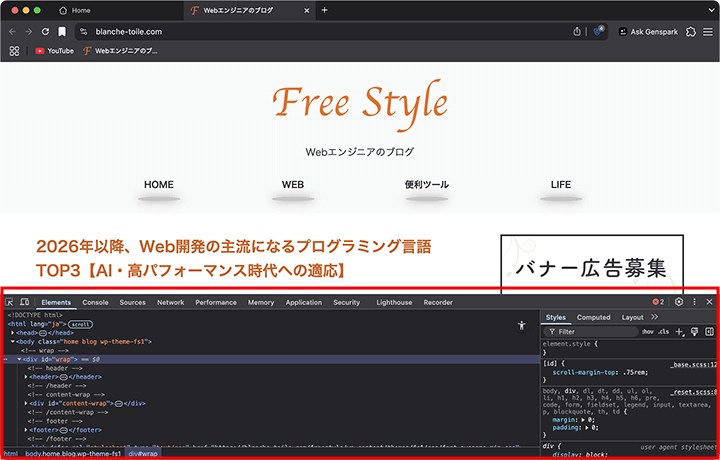
Task: Show more Styles pane tabs chevron
Action: pyautogui.click(x=654, y=317)
